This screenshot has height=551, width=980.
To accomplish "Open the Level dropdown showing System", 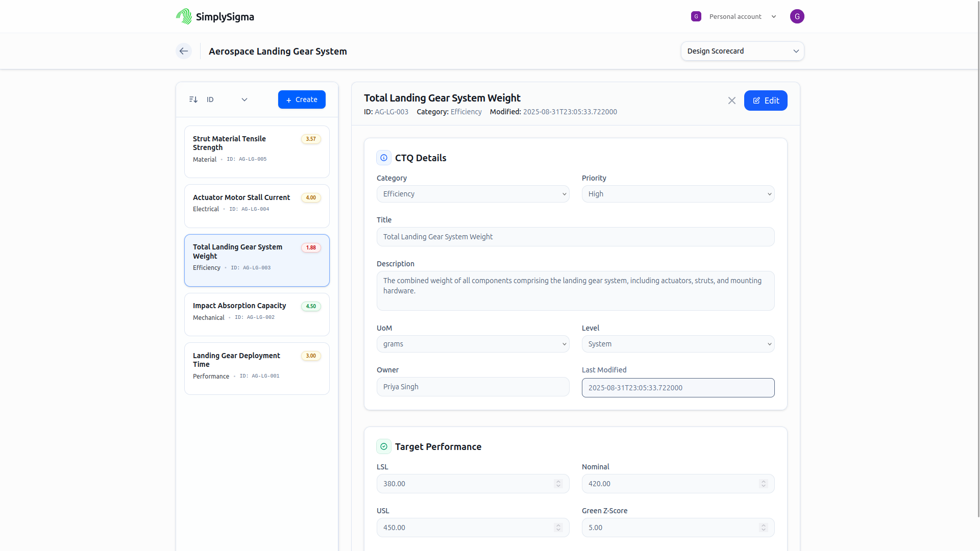I will pyautogui.click(x=678, y=344).
